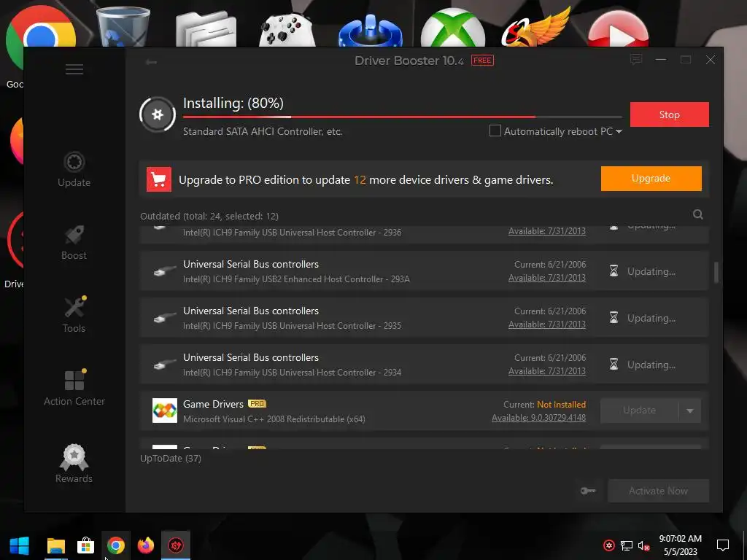Click the PRO badge beside Game Drivers
This screenshot has height=560, width=747.
(258, 404)
